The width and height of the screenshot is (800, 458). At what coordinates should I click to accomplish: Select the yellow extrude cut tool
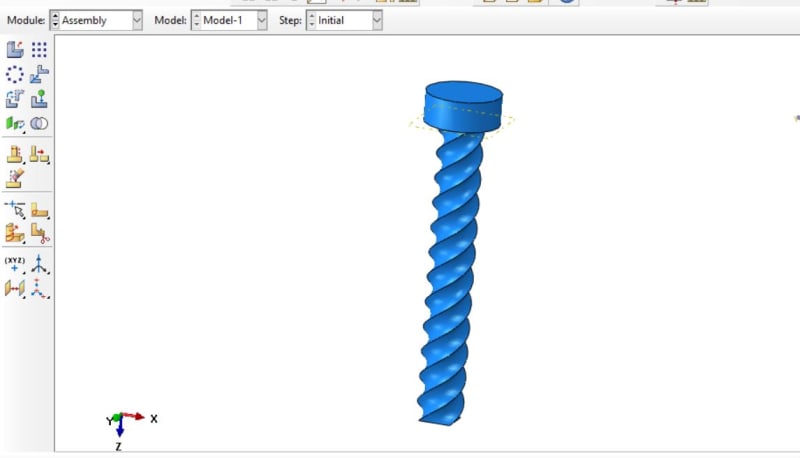15,154
